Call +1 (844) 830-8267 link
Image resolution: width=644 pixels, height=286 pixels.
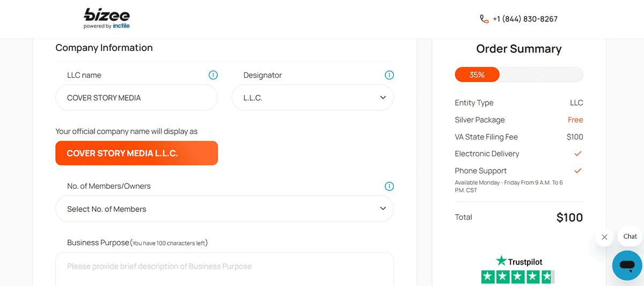(525, 19)
